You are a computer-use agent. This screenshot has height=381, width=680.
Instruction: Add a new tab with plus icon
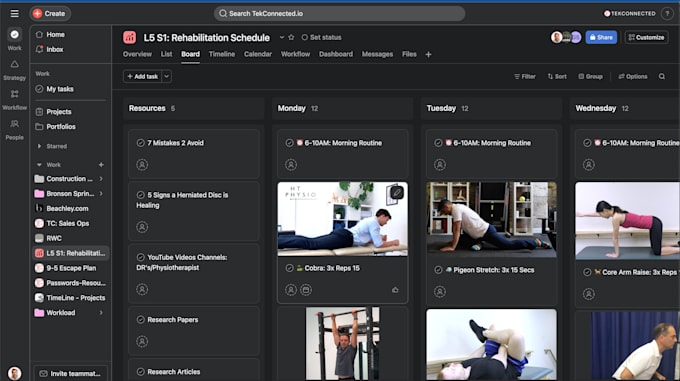(428, 54)
